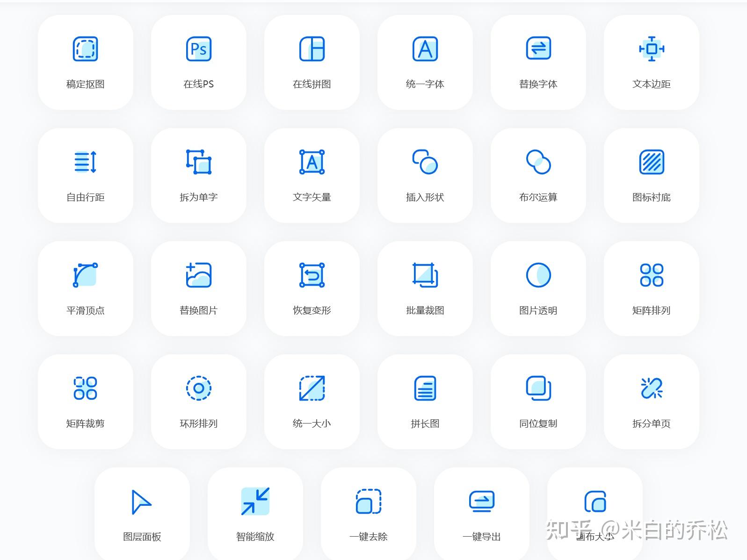Click the 图片透明 text label
The width and height of the screenshot is (747, 560).
click(538, 310)
